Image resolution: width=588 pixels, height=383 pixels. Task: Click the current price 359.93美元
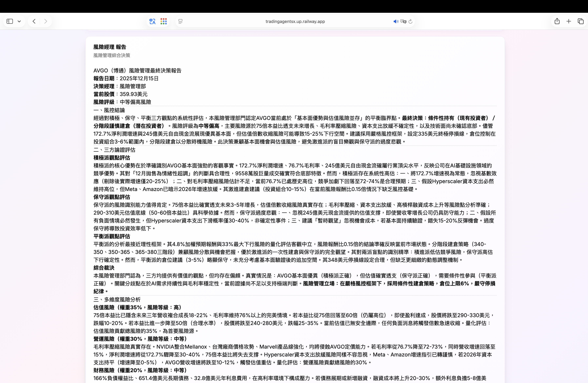[x=134, y=94]
